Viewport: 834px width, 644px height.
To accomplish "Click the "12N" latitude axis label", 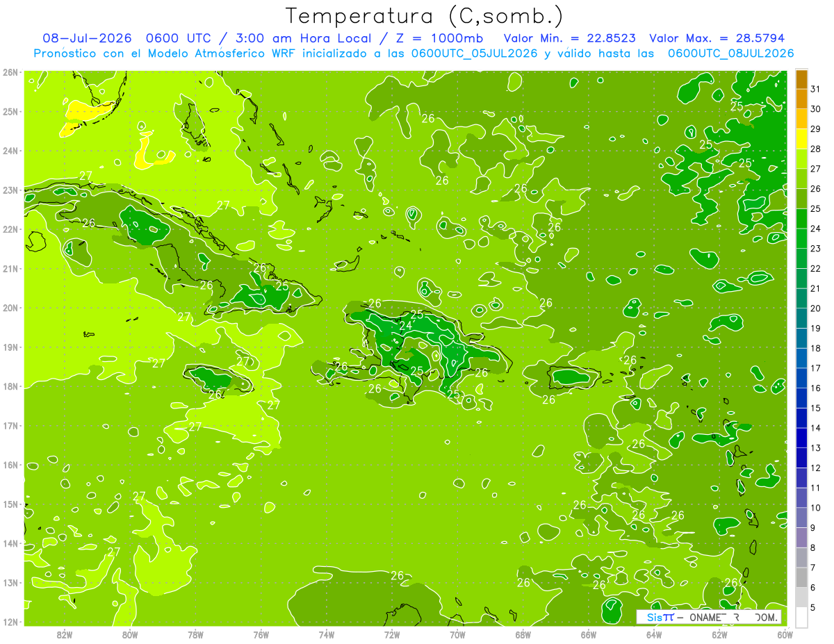I will click(x=10, y=622).
